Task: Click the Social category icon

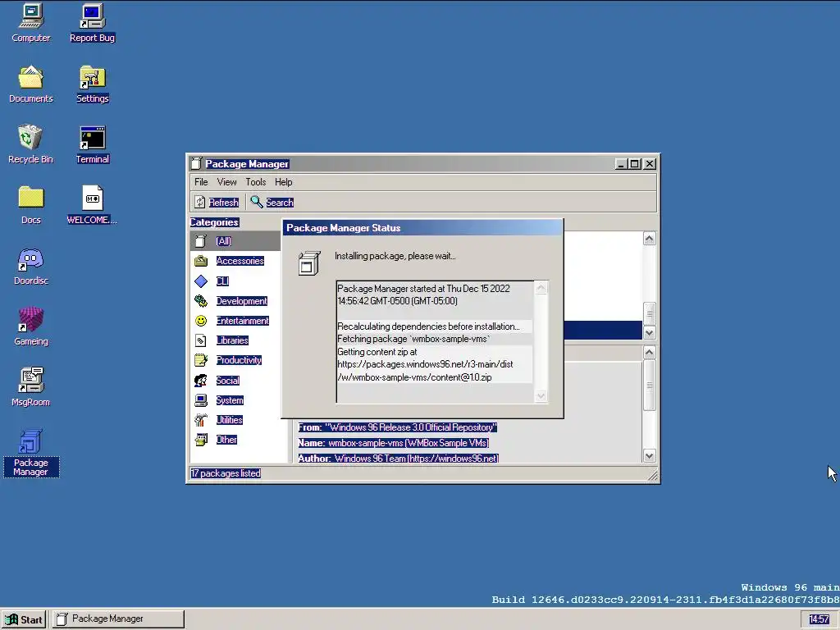Action: pos(201,381)
